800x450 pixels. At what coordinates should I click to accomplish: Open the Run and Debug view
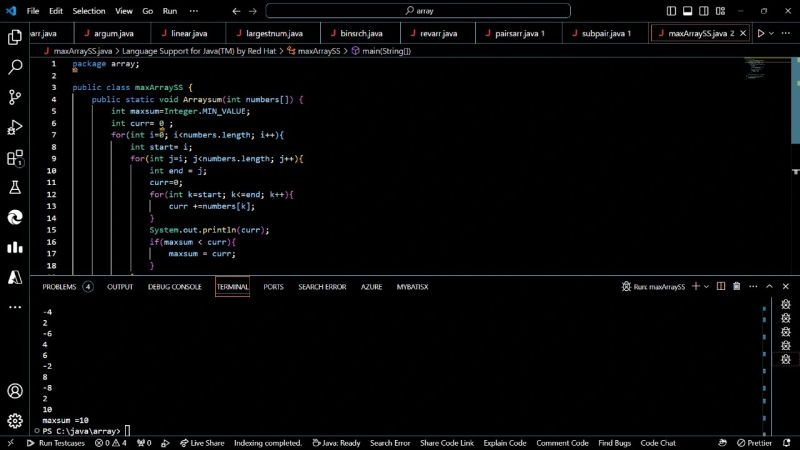tap(15, 127)
